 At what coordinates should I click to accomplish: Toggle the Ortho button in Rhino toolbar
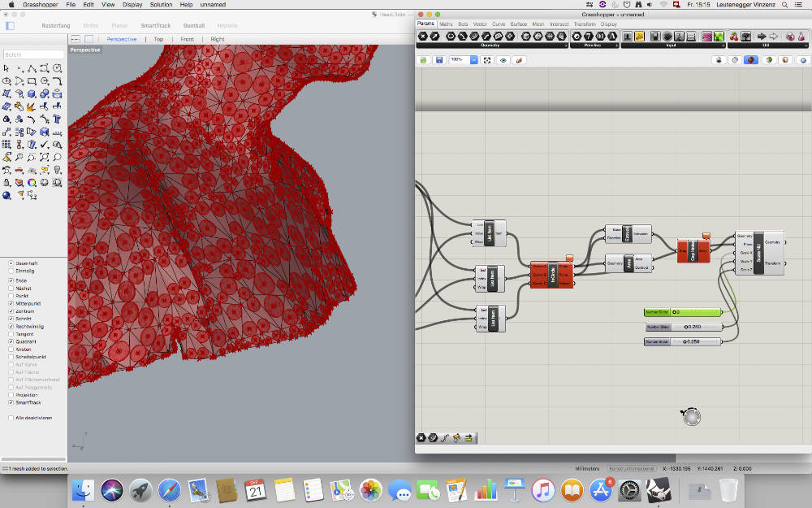(91, 25)
